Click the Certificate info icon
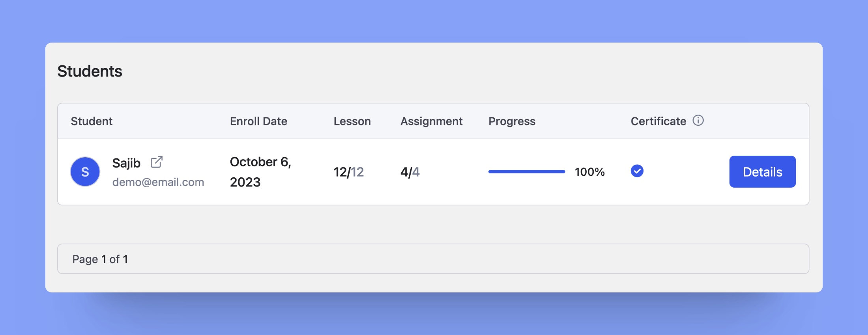 tap(698, 120)
